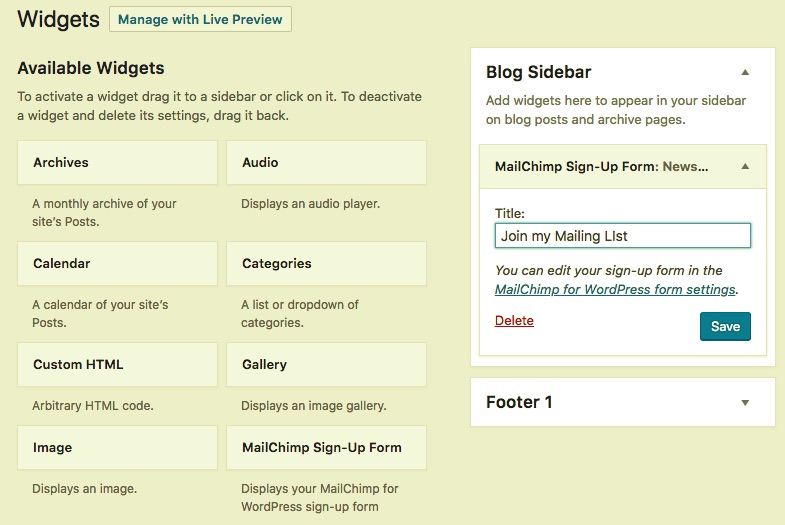Select the available MailChimp Sign-Up Form widget

[x=326, y=447]
